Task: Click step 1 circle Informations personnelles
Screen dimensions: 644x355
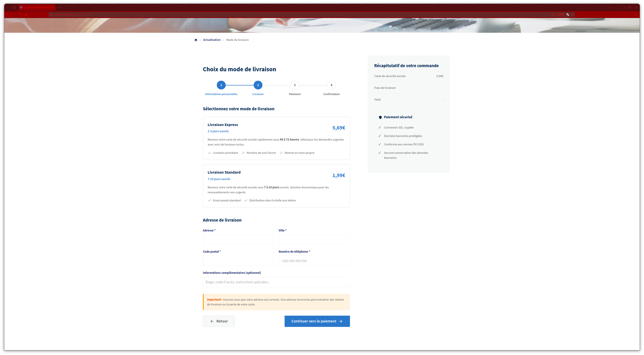Action: click(221, 85)
